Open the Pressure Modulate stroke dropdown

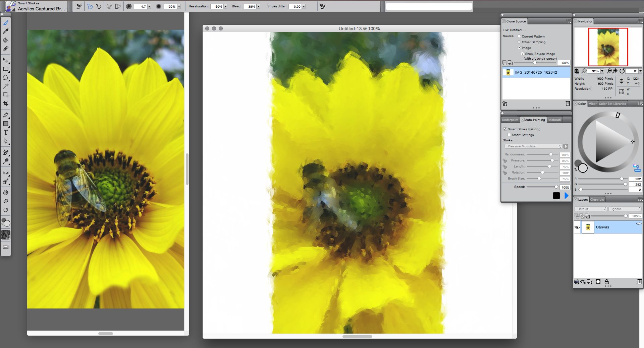point(533,146)
